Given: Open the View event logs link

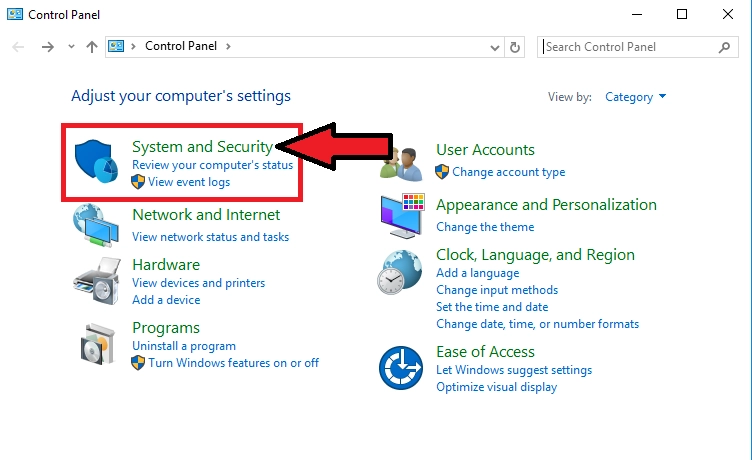Looking at the screenshot, I should point(188,182).
